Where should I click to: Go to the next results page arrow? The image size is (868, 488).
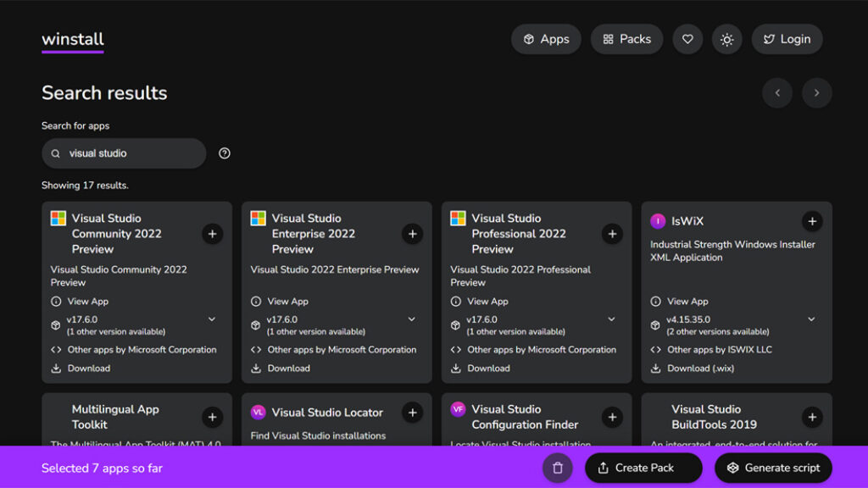point(816,92)
